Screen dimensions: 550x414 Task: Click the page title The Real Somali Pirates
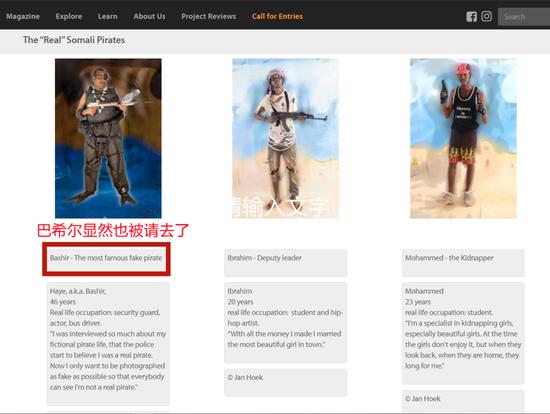click(74, 40)
